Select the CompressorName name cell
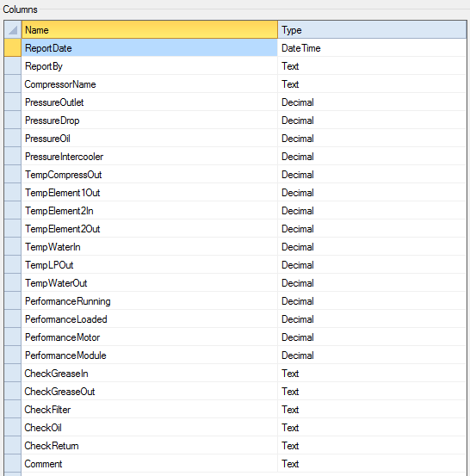 [x=150, y=84]
